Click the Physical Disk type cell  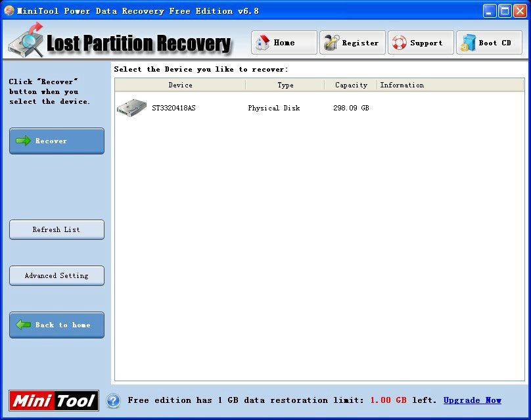coord(274,108)
